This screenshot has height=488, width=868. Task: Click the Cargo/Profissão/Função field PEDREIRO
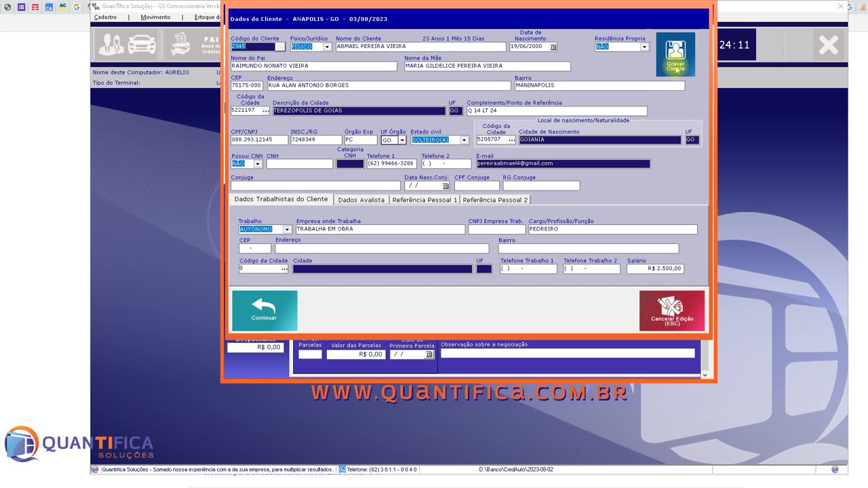click(x=612, y=230)
